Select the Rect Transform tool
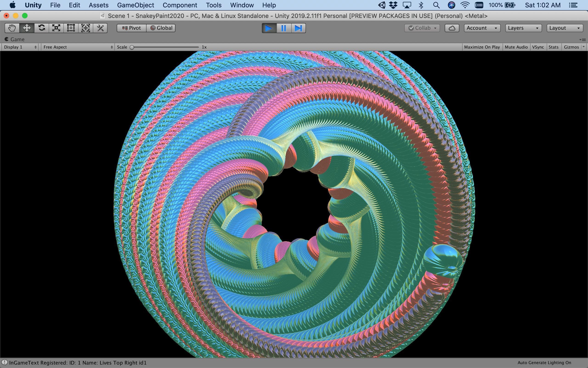Screen dimensions: 588x368 pyautogui.click(x=71, y=28)
